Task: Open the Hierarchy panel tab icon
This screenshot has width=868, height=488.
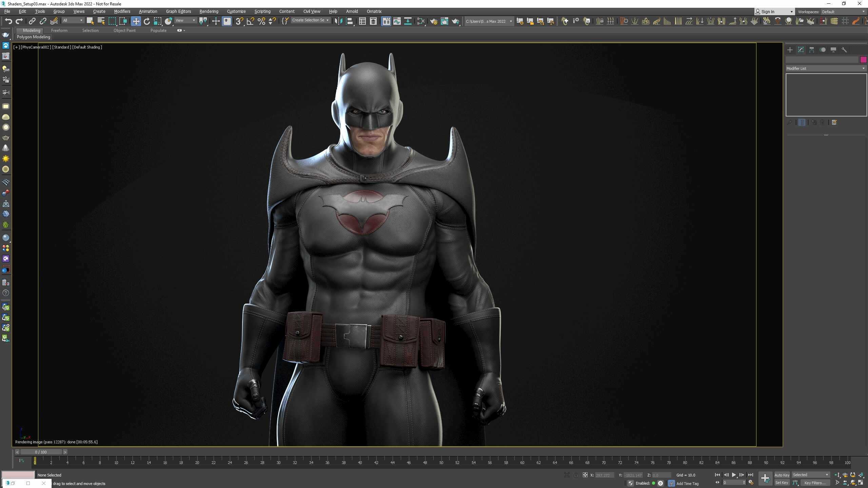Action: 812,50
